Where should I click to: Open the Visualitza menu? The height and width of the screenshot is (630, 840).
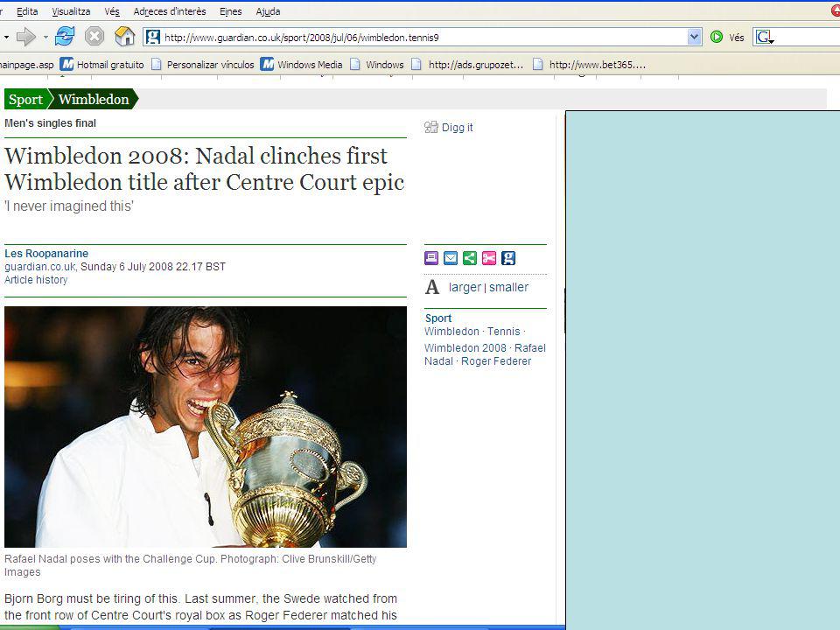pyautogui.click(x=71, y=11)
